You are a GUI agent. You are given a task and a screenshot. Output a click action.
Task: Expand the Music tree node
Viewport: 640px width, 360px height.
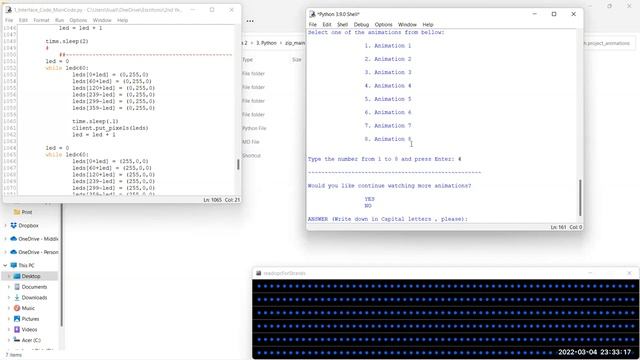coord(9,308)
